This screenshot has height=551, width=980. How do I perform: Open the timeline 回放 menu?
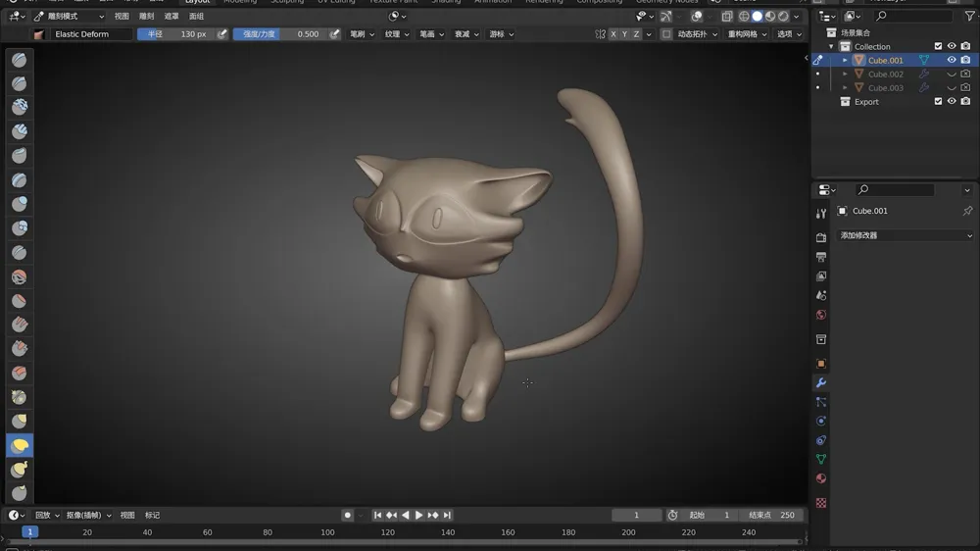47,516
